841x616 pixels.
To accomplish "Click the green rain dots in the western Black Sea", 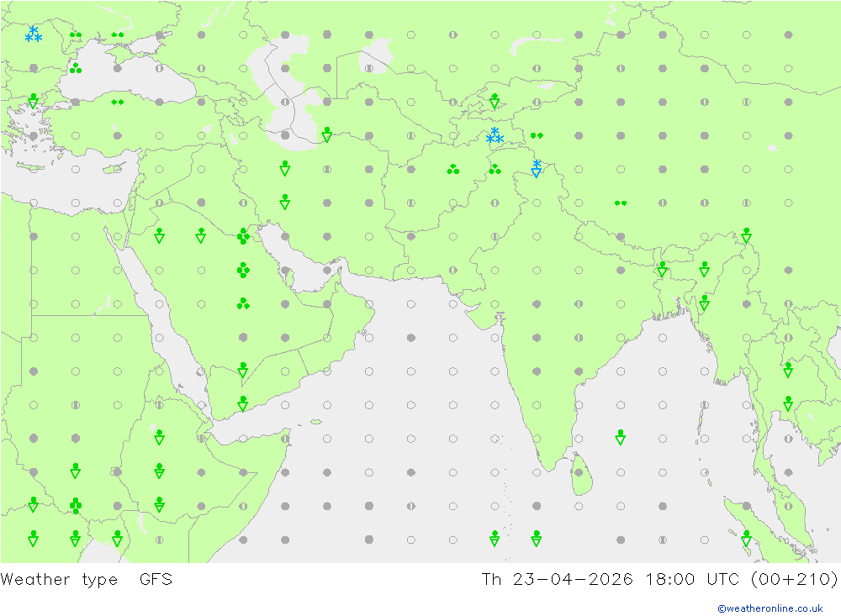I will tap(76, 68).
